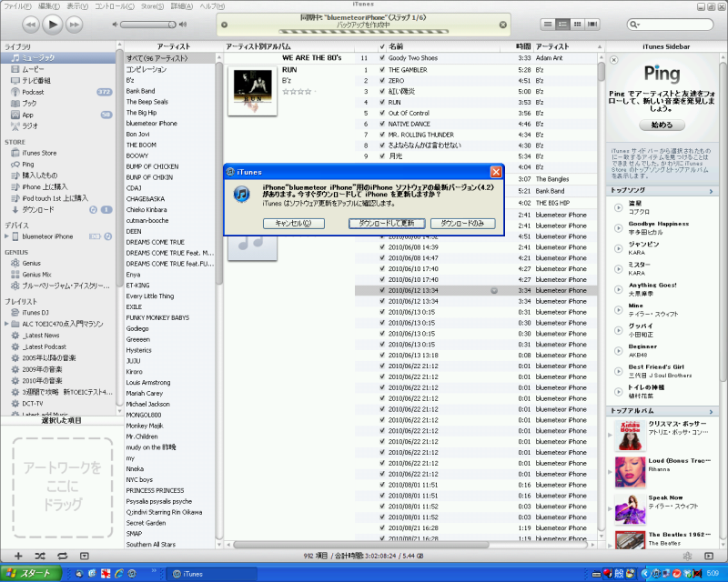Viewport: 728px width, 582px height.
Task: Switch to album list view icon
Action: point(562,25)
